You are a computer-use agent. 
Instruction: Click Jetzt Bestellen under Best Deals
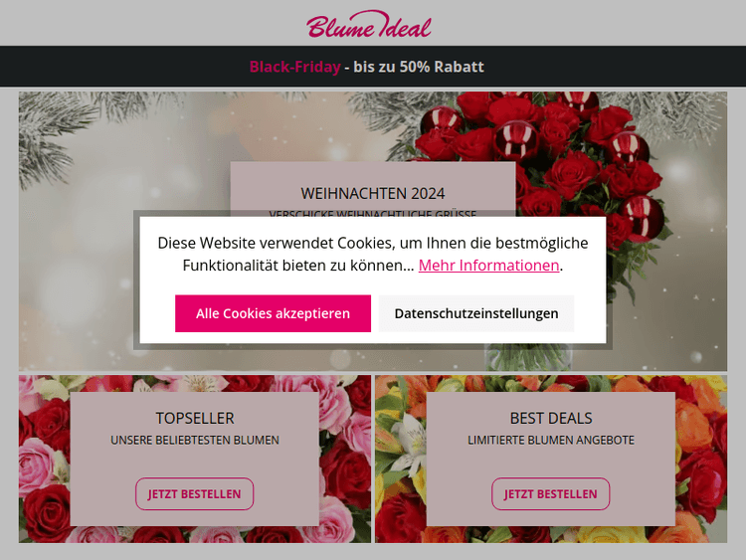pos(550,494)
